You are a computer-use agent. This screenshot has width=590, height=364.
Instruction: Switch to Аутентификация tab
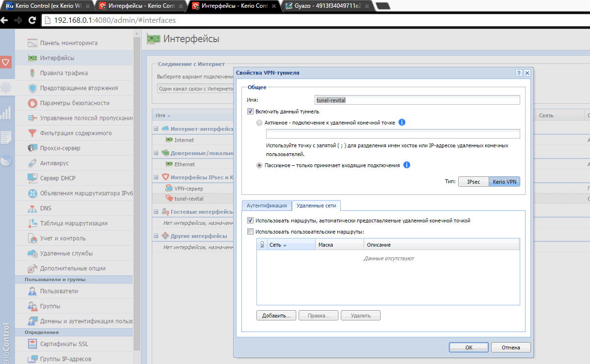point(267,206)
